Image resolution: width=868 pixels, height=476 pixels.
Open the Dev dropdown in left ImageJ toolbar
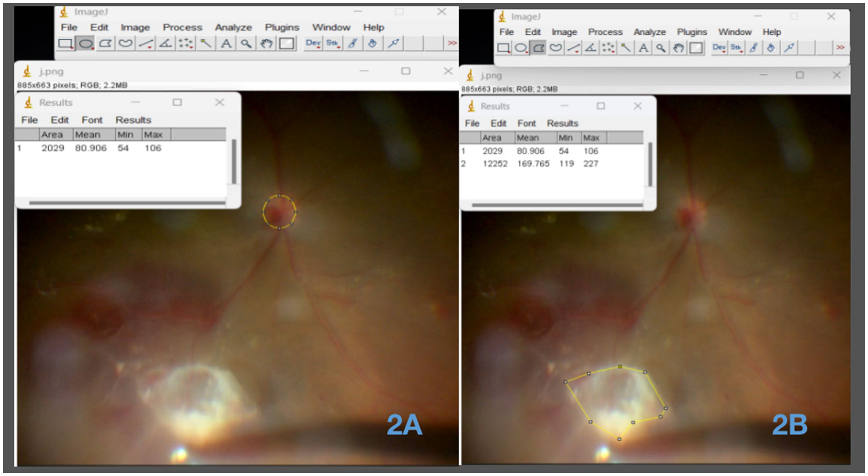click(x=313, y=44)
